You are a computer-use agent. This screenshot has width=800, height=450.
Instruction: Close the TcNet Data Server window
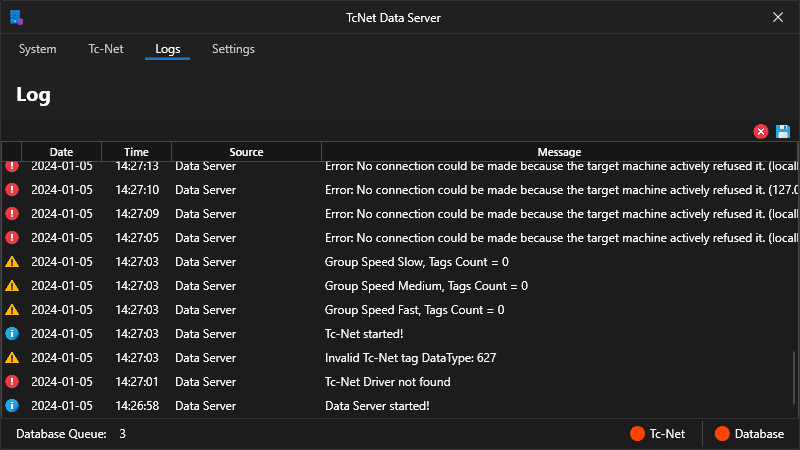coord(778,17)
